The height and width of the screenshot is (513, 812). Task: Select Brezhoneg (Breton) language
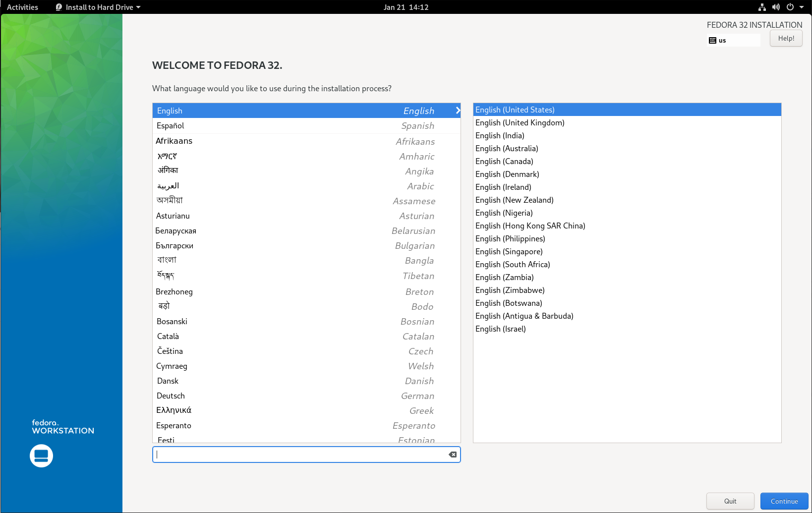tap(306, 291)
